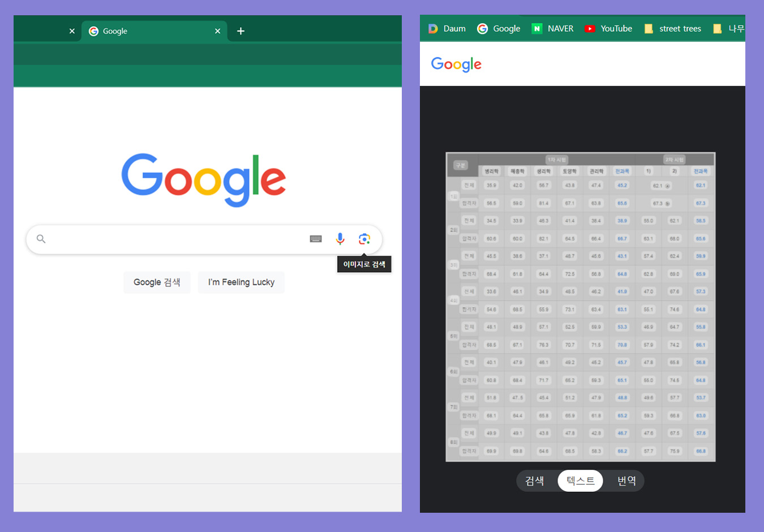This screenshot has height=532, width=764.
Task: Select the '1차 시험' header text
Action: [557, 160]
